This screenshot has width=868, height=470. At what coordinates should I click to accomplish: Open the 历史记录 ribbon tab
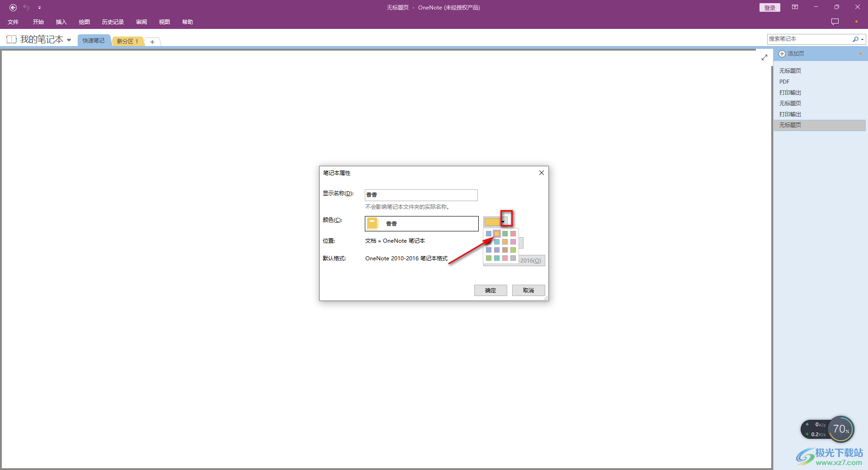tap(113, 22)
